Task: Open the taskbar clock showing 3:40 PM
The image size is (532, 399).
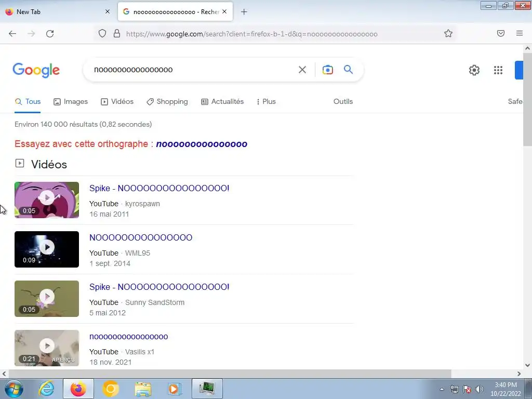Action: click(x=506, y=389)
